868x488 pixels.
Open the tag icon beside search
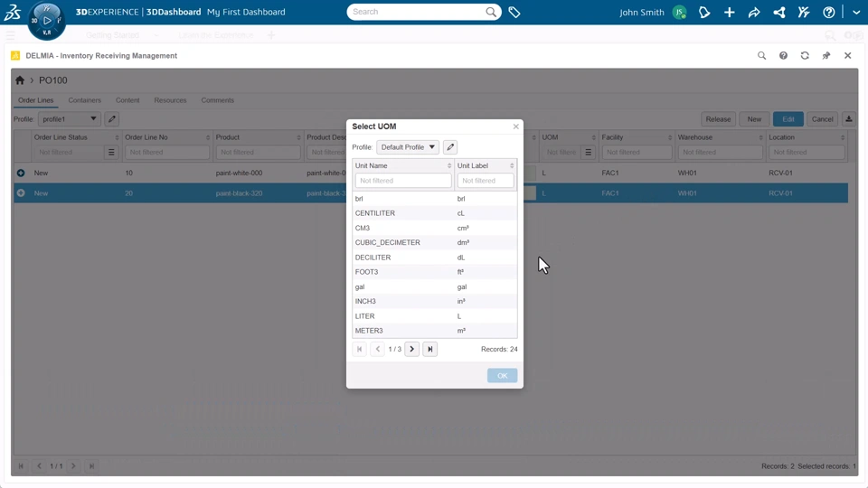coord(514,12)
